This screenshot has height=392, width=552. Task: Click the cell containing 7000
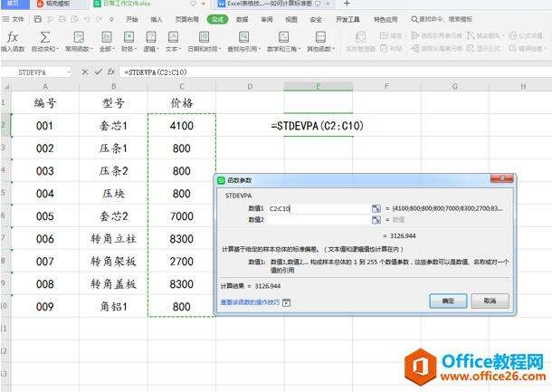point(182,216)
